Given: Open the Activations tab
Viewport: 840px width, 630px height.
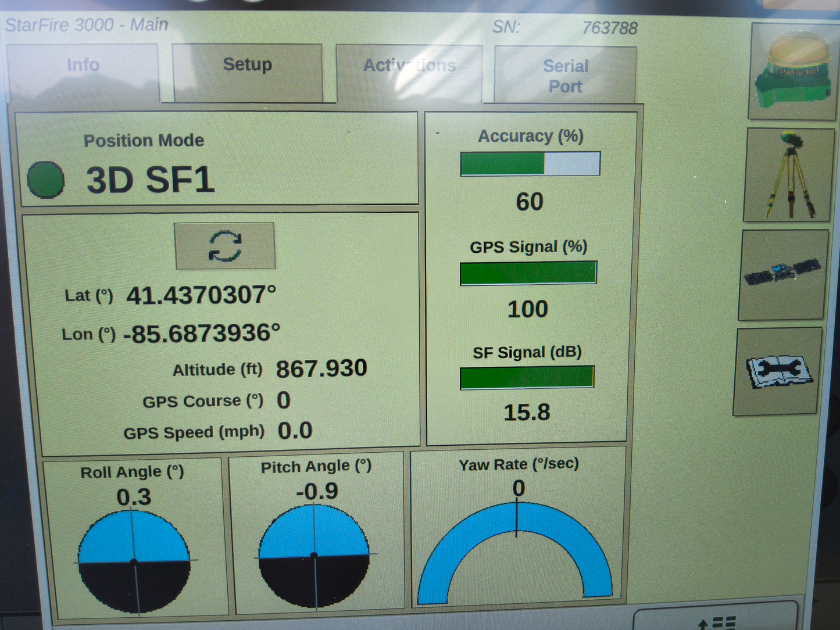Looking at the screenshot, I should (x=409, y=74).
